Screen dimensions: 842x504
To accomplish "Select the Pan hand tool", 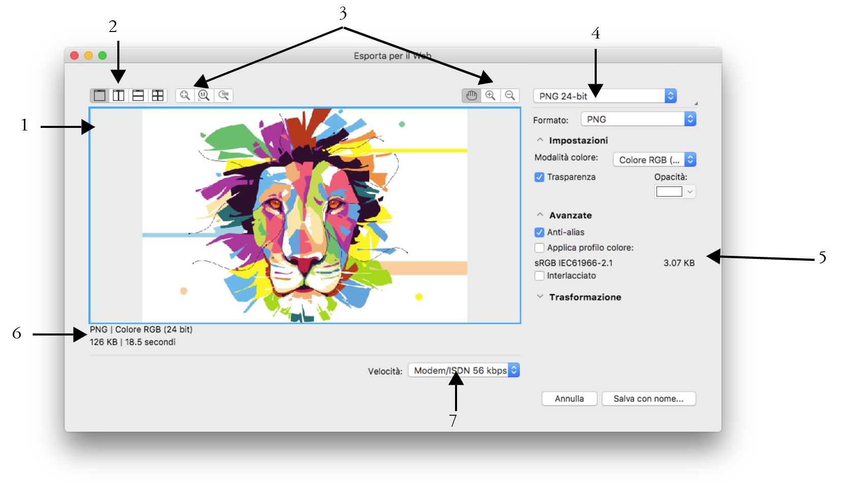I will pyautogui.click(x=471, y=95).
